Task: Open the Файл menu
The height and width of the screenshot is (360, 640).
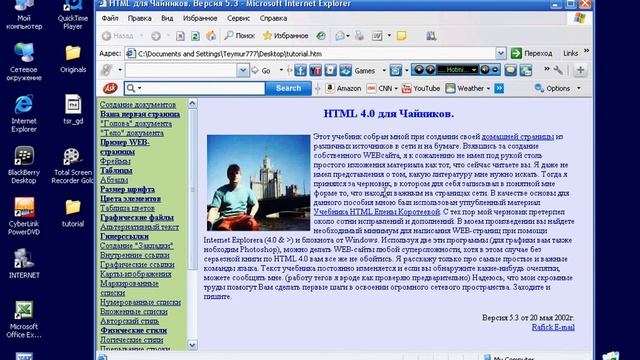Action: coord(110,18)
